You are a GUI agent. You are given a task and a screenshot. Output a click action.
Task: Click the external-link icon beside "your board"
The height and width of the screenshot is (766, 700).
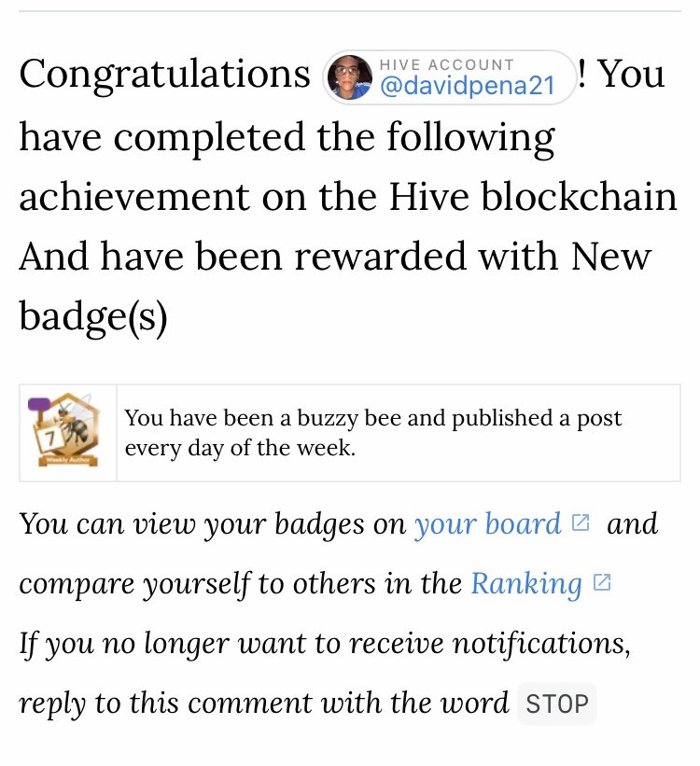[581, 522]
